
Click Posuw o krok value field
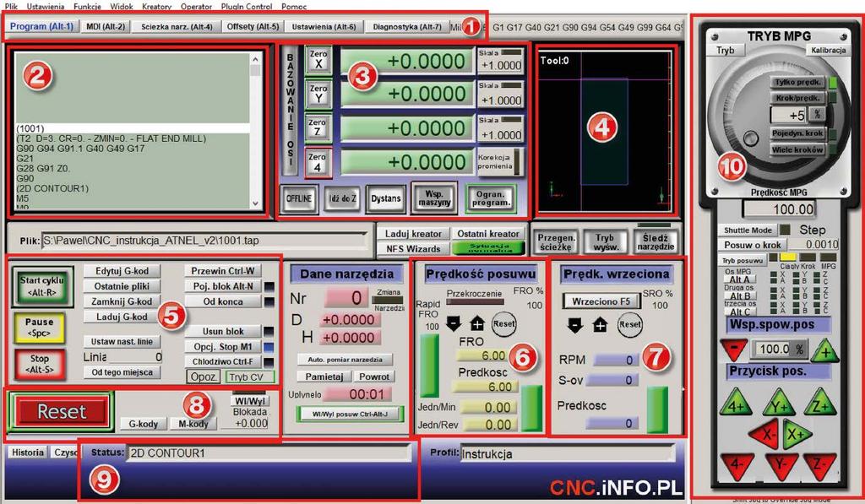tap(813, 244)
